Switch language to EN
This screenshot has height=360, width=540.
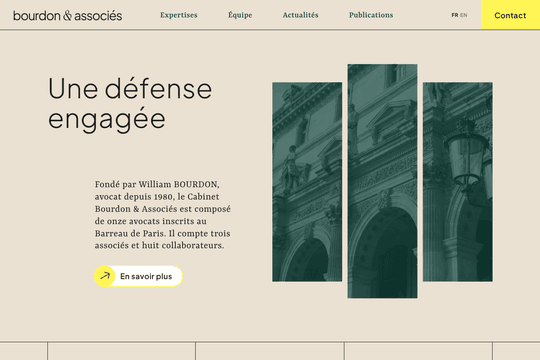pyautogui.click(x=464, y=15)
